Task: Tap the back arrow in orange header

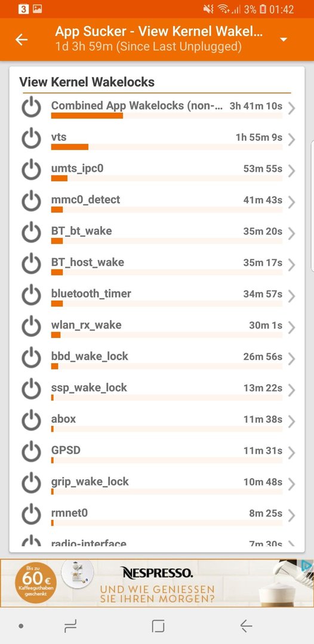Action: coord(21,39)
